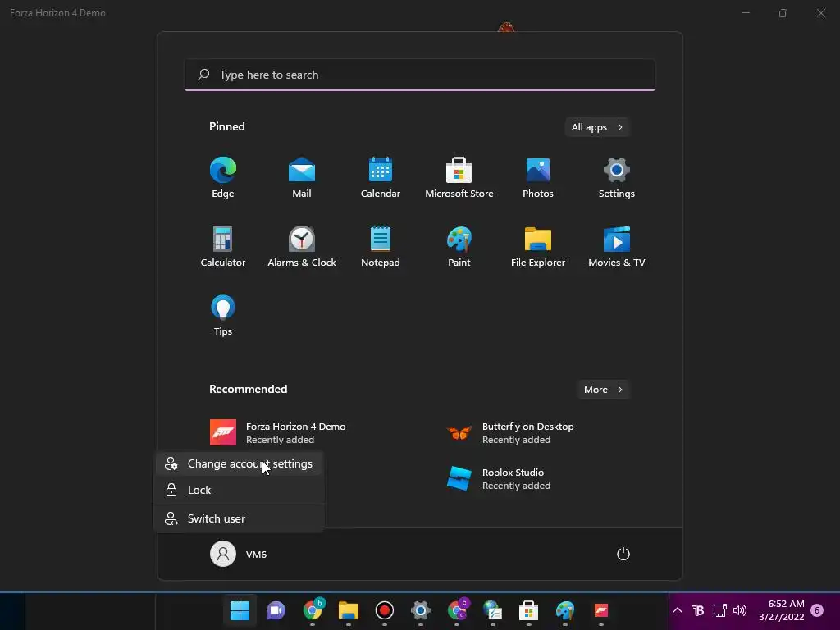Select Change account settings menu item

[239, 464]
